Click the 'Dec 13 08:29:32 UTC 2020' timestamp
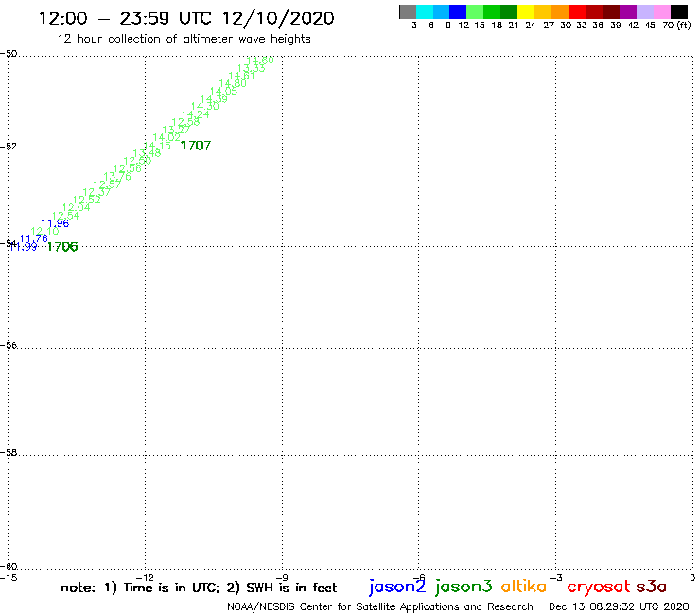 619,607
